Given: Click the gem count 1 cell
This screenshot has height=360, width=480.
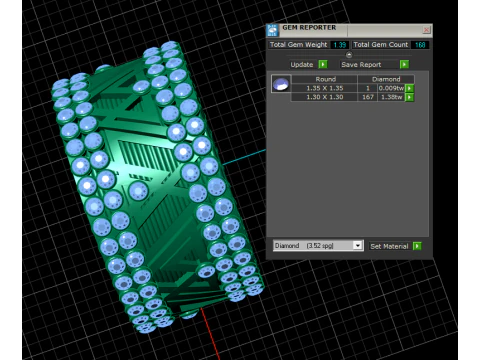Looking at the screenshot, I should coord(367,88).
